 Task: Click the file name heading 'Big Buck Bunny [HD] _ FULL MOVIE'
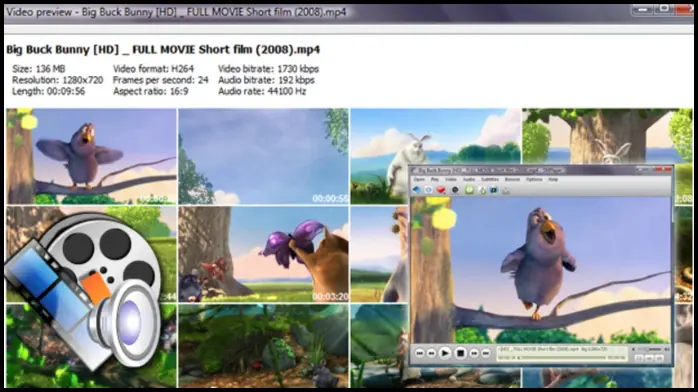click(x=163, y=49)
